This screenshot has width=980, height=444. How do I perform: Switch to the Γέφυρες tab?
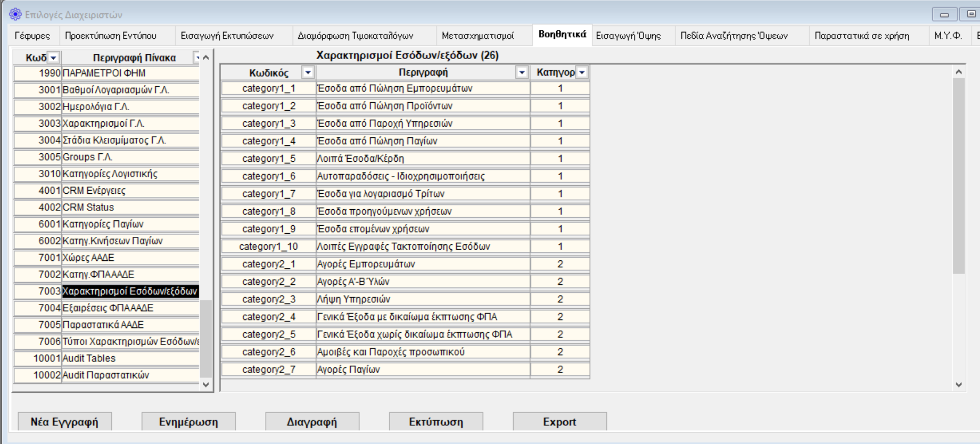click(32, 36)
